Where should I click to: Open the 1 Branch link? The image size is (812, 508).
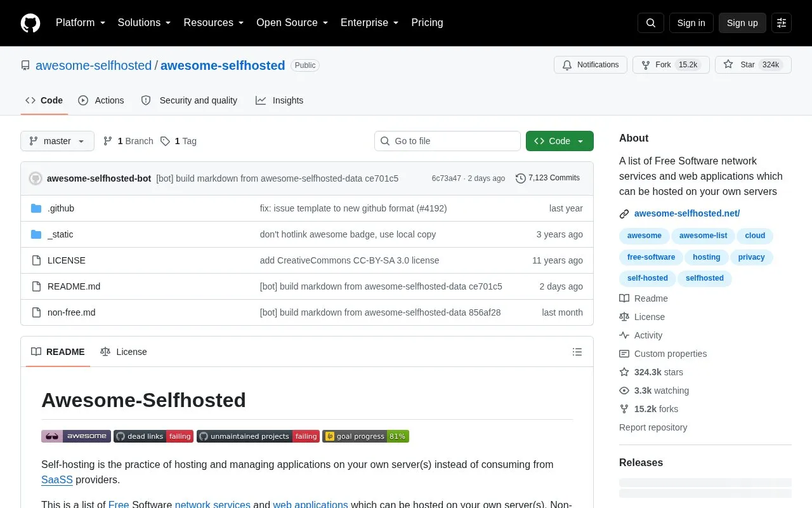[128, 141]
